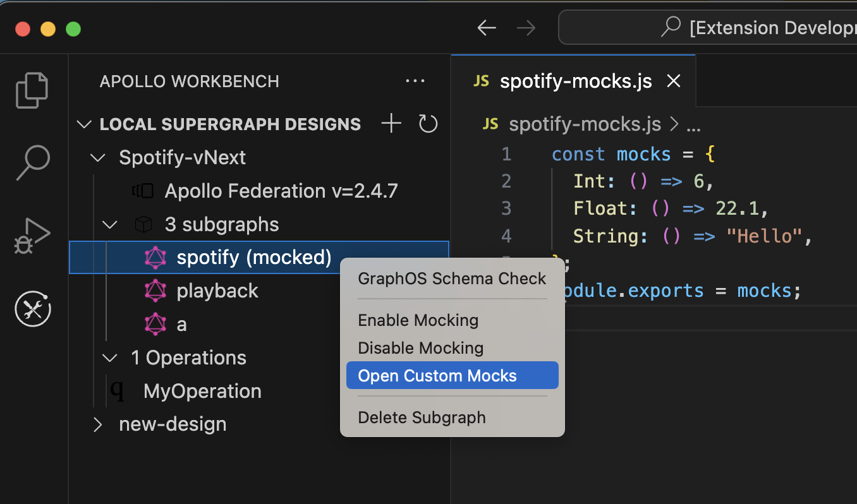Open the Apollo Workbench more actions ellipsis
This screenshot has height=504, width=857.
click(x=415, y=81)
